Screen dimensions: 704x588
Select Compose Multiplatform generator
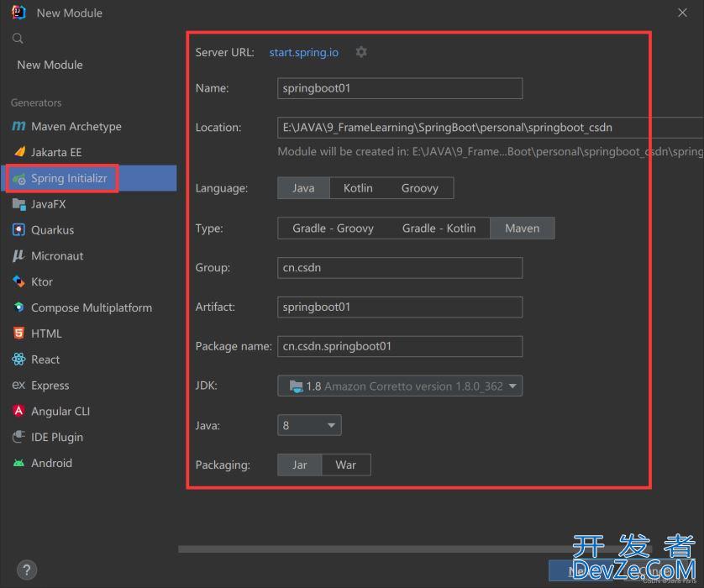coord(89,307)
